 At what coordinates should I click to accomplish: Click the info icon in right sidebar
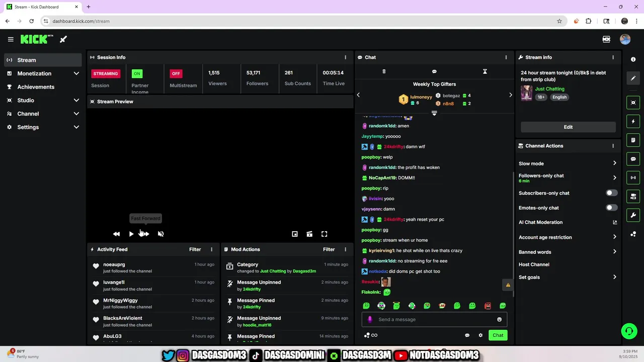633,59
